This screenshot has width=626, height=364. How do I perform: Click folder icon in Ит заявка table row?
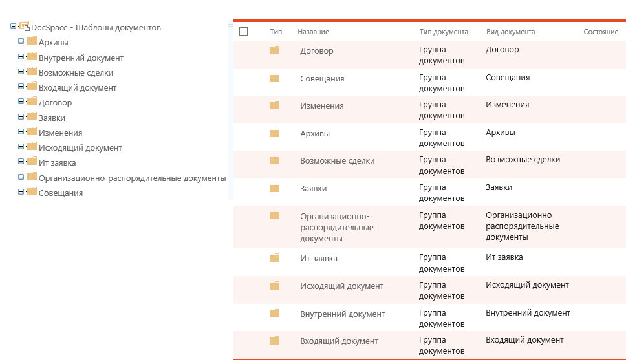pos(274,258)
